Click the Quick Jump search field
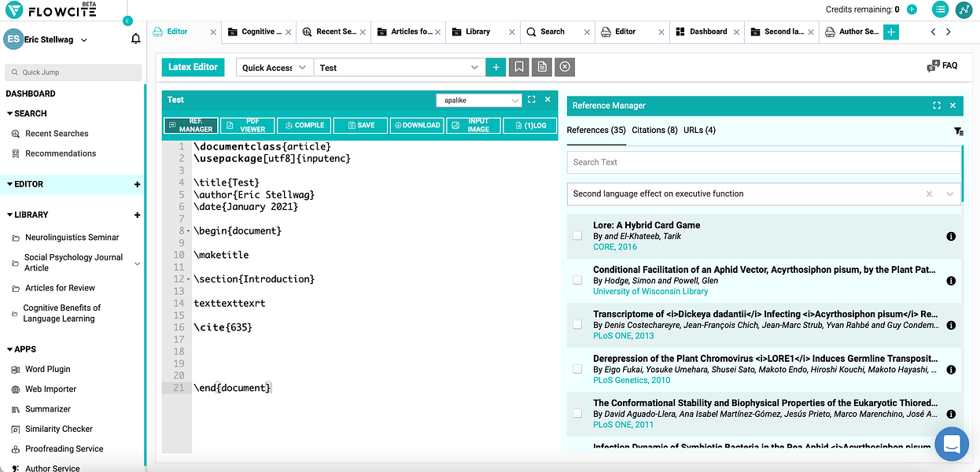 click(x=73, y=72)
